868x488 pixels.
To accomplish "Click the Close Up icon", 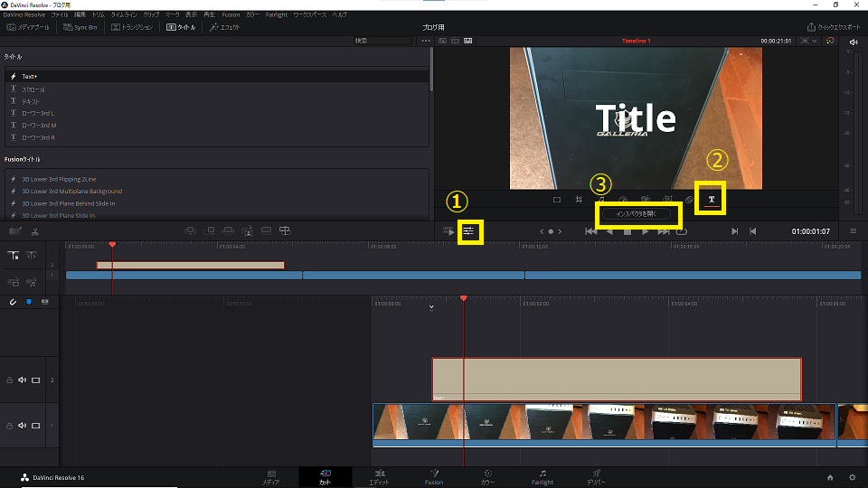I will click(247, 230).
